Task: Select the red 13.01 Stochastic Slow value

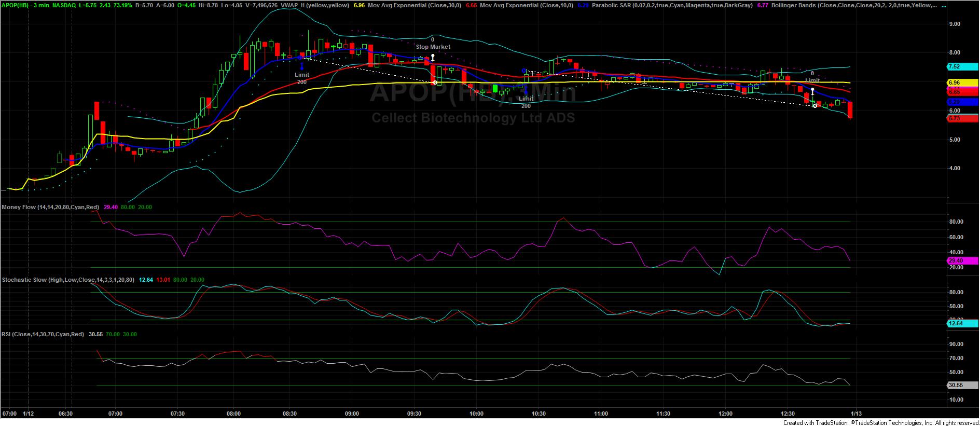Action: click(163, 280)
